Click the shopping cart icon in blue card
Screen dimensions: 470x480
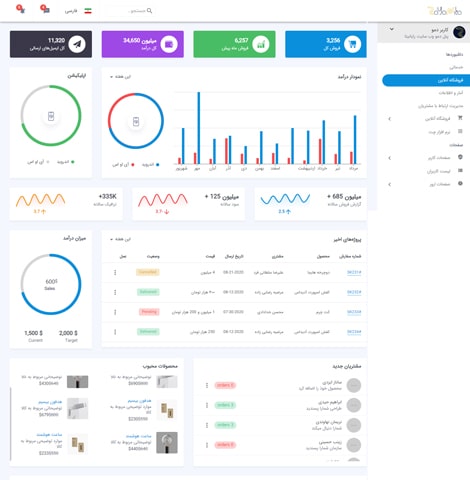coord(352,44)
